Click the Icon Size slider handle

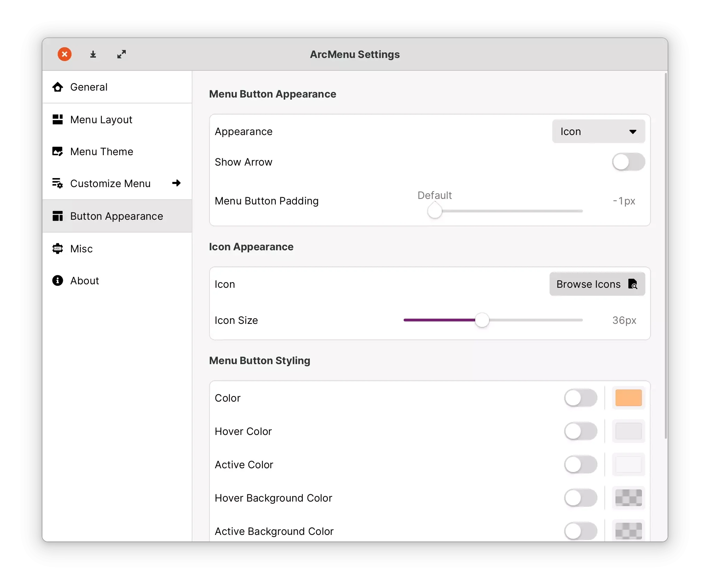[482, 320]
